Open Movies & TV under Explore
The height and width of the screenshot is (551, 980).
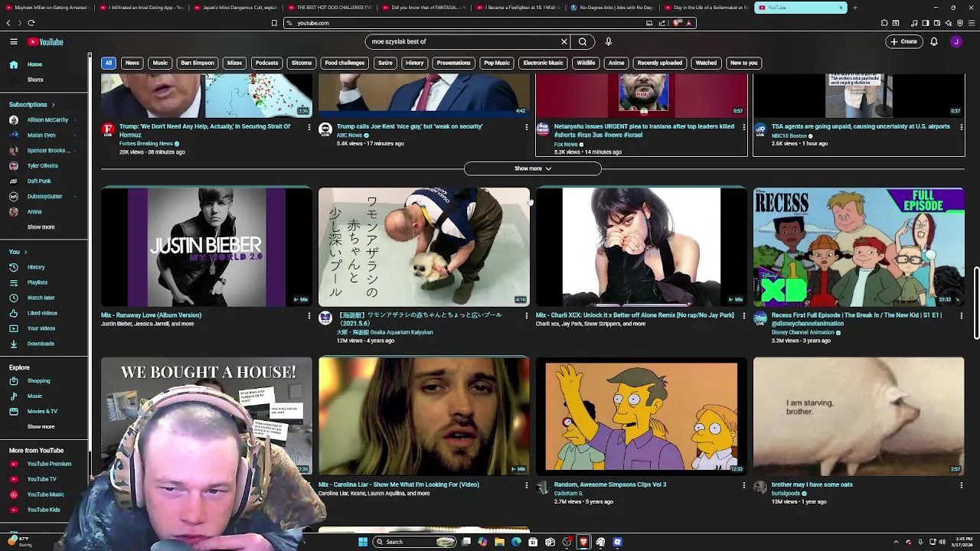[x=44, y=412]
